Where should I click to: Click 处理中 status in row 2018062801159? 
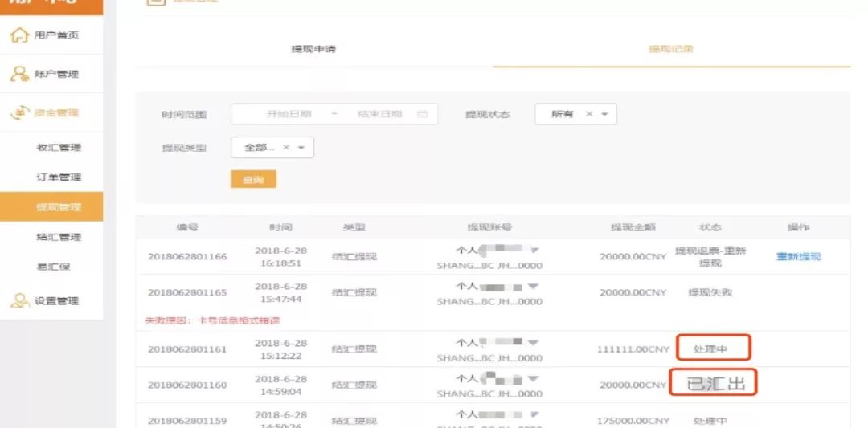tap(710, 421)
